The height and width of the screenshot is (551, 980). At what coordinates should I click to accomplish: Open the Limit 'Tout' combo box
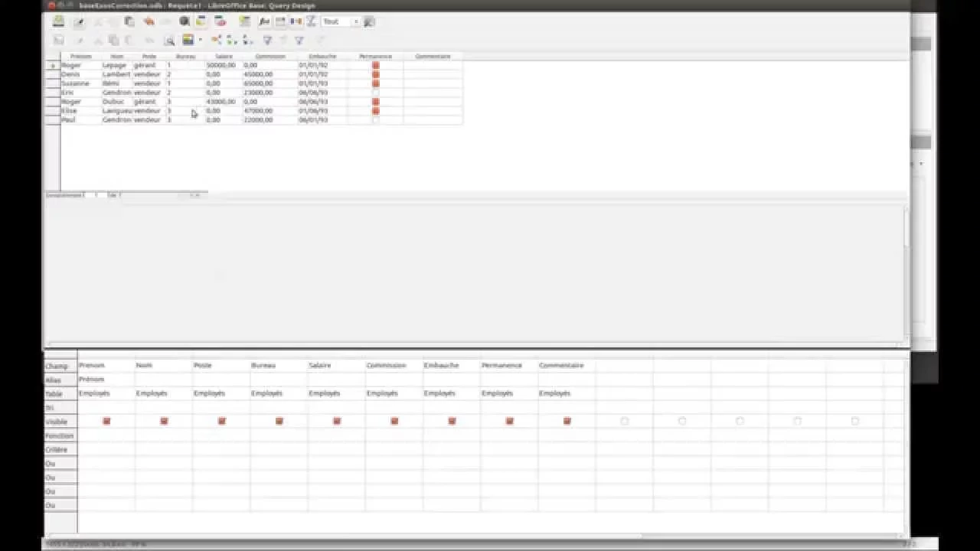pos(341,21)
